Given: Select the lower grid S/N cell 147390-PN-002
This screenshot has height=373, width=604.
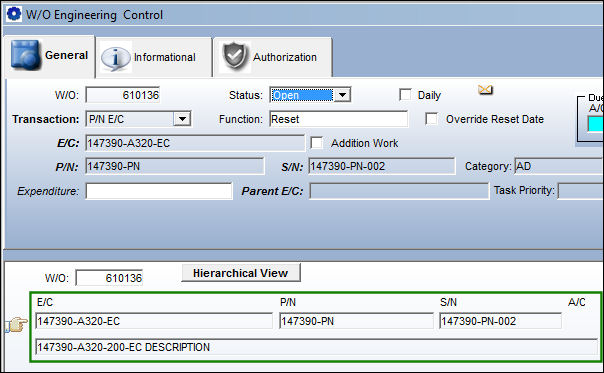Looking at the screenshot, I should pyautogui.click(x=500, y=321).
